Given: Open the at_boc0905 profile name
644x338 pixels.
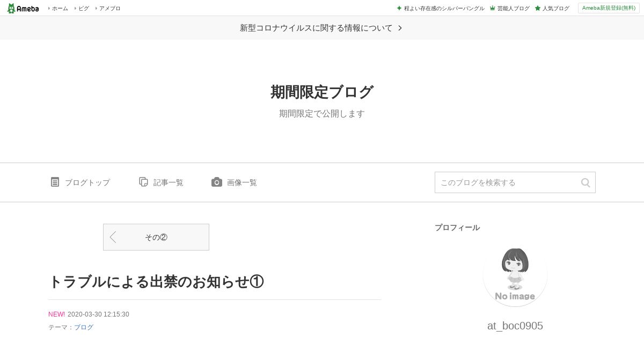Looking at the screenshot, I should point(515,326).
